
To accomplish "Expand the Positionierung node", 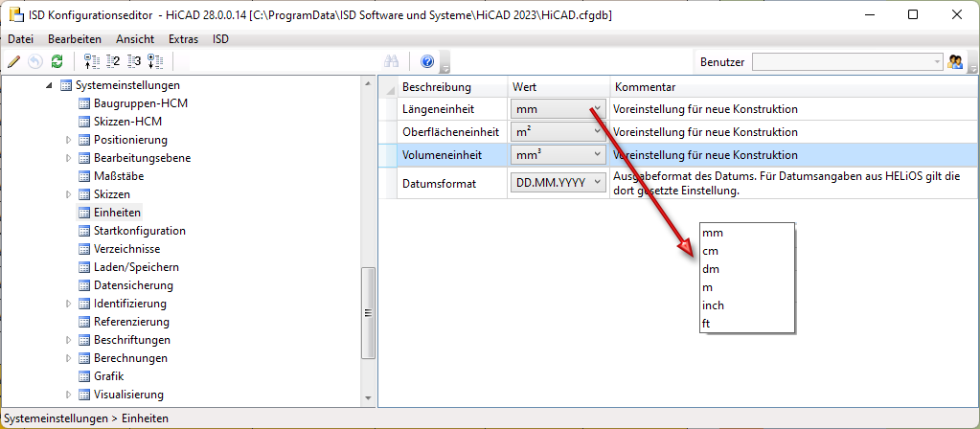I will coord(69,140).
